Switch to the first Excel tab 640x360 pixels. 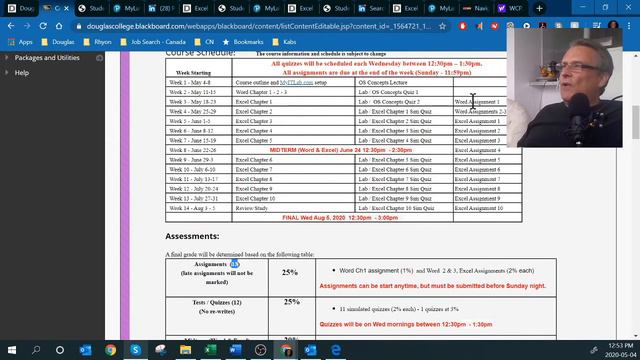pos(197,8)
